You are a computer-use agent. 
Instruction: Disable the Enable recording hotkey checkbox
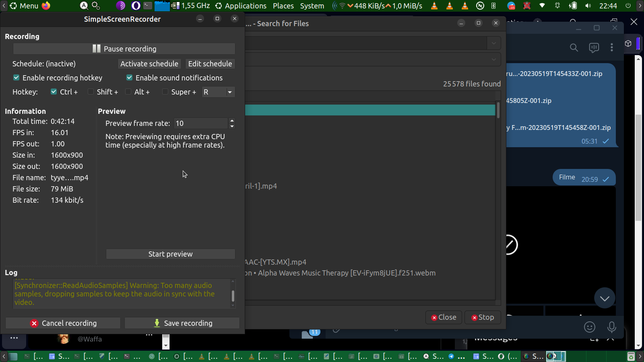tap(17, 78)
